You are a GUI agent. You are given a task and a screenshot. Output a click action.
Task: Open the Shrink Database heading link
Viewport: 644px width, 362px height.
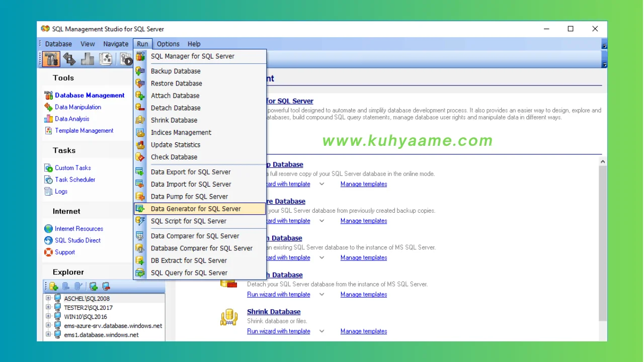274,312
